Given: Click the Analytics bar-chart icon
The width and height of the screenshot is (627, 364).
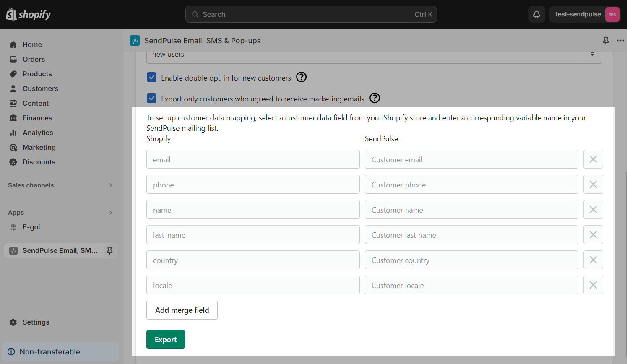Looking at the screenshot, I should point(13,133).
